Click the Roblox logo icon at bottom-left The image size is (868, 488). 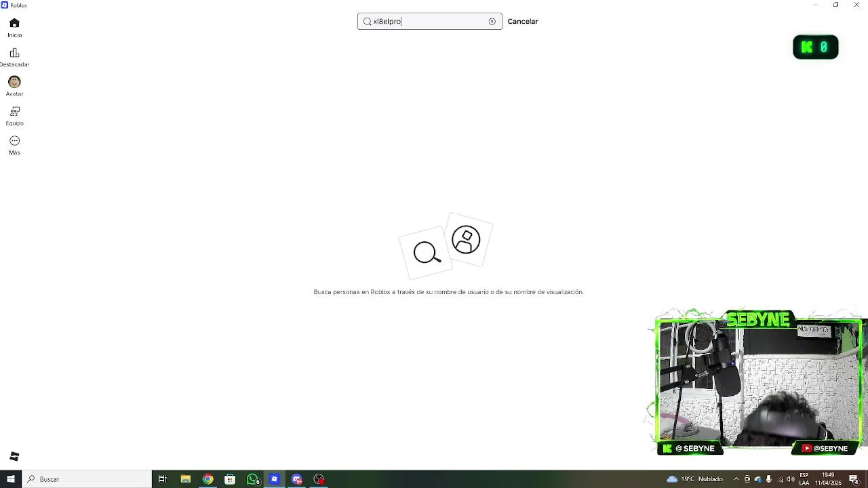click(14, 456)
